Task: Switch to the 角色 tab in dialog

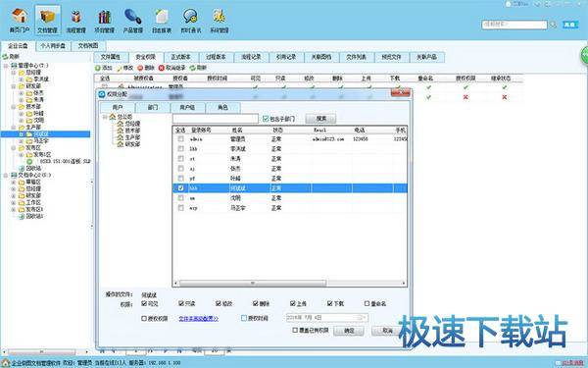Action: (222, 107)
